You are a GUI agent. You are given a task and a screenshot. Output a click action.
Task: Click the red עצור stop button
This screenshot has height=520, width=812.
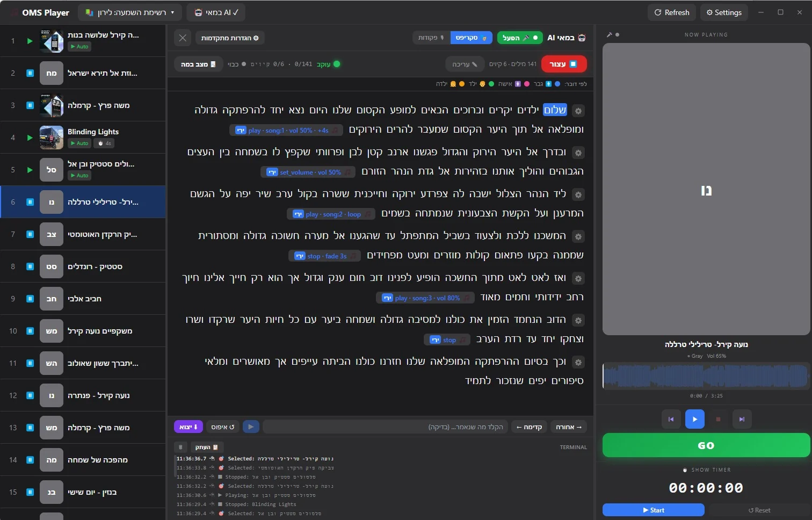[564, 64]
